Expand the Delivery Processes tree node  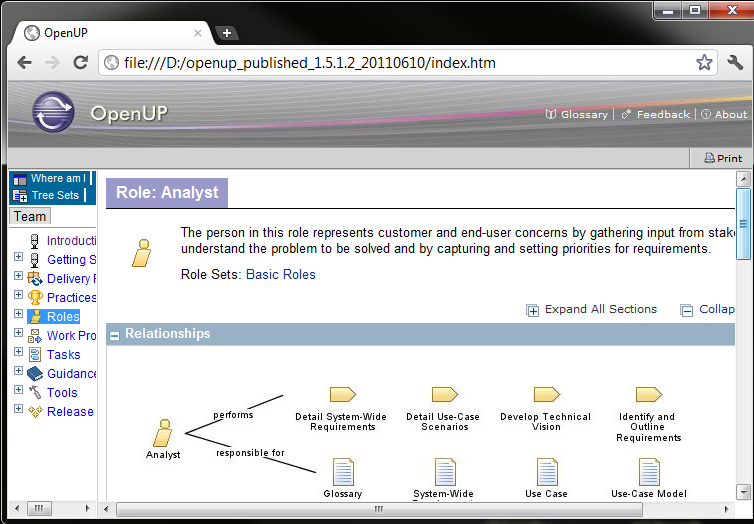pos(18,275)
